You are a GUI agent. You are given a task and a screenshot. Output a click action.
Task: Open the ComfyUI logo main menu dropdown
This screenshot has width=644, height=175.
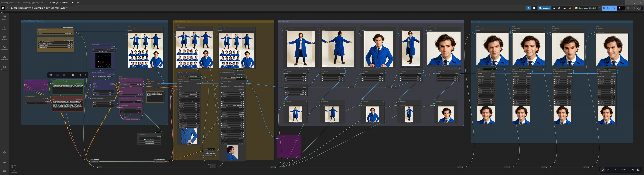(4, 8)
